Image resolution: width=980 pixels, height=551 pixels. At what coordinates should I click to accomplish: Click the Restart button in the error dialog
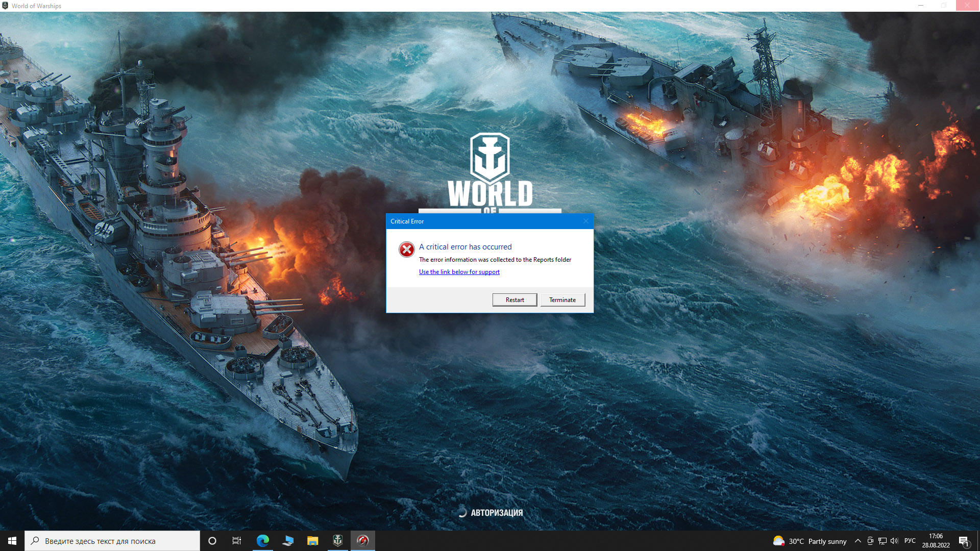[514, 300]
